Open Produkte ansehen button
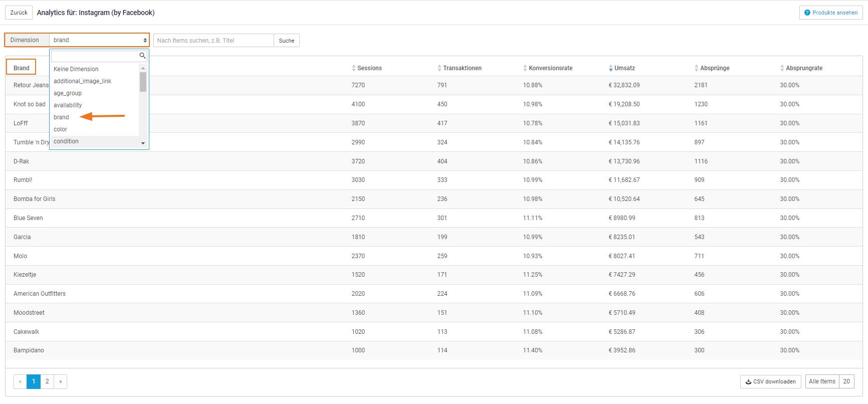 click(x=831, y=13)
